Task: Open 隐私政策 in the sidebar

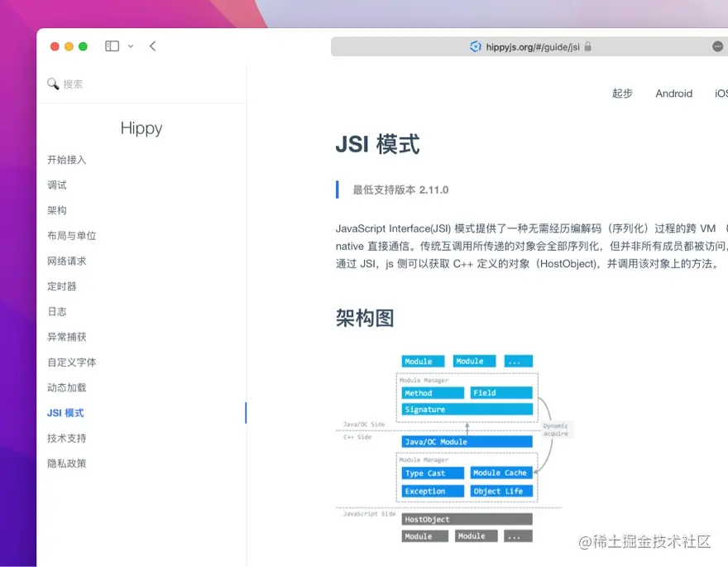Action: (67, 464)
